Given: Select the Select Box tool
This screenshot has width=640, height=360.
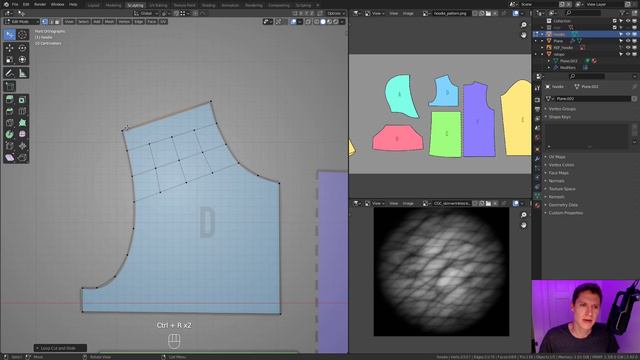Looking at the screenshot, I should click(9, 35).
